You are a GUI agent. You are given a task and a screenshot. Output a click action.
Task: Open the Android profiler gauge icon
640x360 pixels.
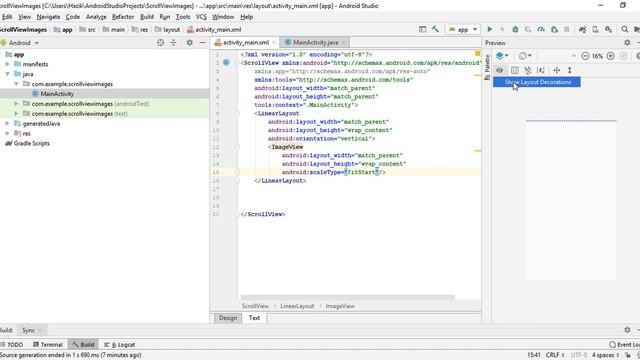click(541, 29)
